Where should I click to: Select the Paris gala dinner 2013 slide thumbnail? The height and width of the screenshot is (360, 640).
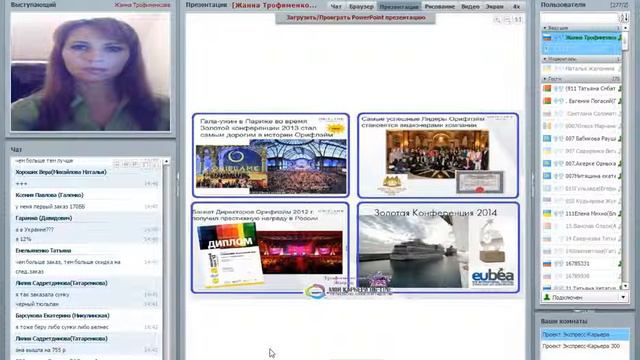tap(271, 155)
